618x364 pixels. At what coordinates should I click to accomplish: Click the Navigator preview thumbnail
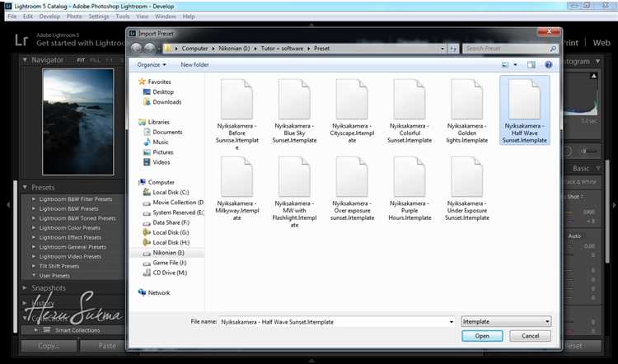tap(78, 122)
